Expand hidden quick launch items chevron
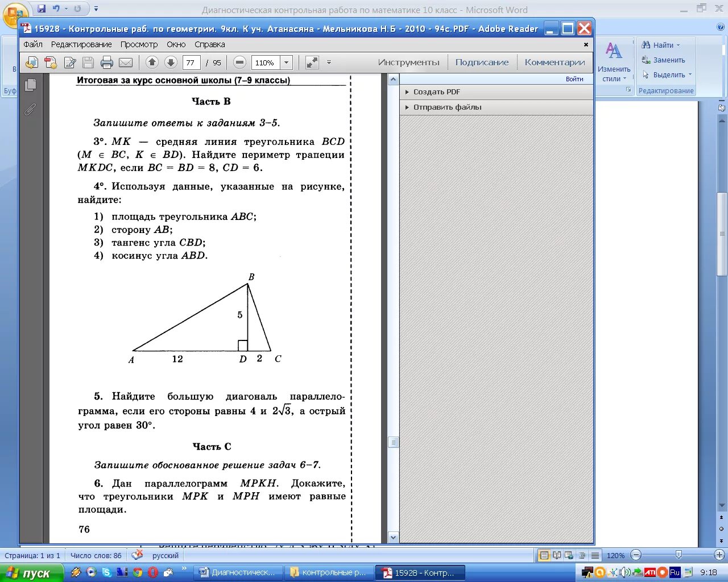 coord(184,568)
